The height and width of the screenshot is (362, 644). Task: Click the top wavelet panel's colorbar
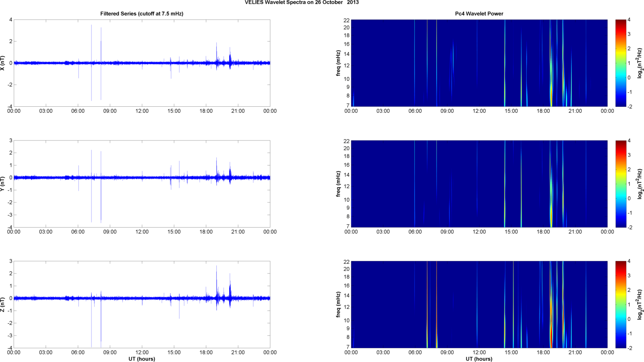coord(621,63)
